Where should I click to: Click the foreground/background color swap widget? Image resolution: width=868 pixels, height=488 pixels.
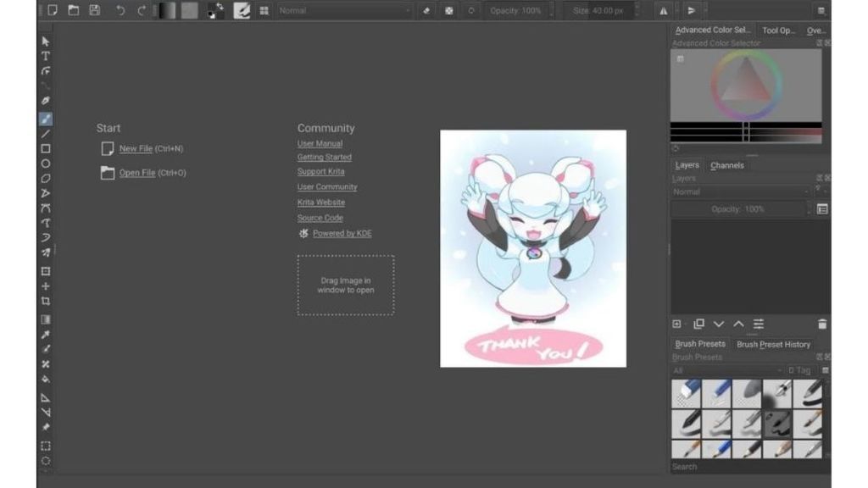click(215, 10)
